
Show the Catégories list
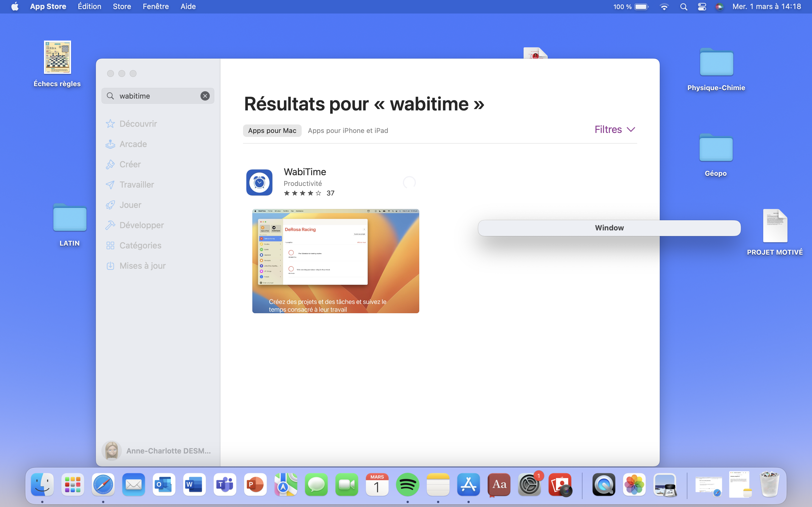coord(140,245)
